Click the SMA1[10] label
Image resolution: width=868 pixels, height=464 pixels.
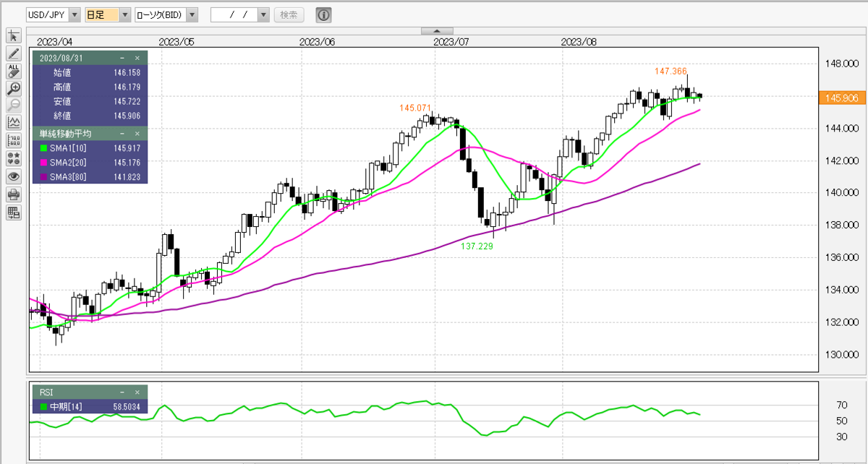[x=67, y=147]
